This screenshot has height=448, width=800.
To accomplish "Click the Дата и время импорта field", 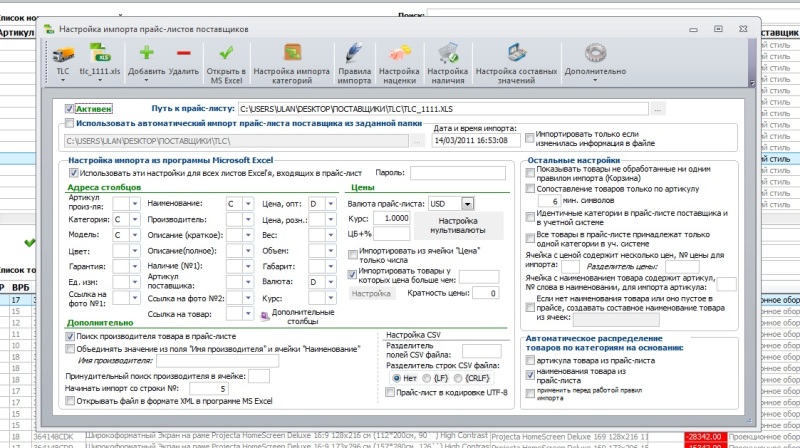I will pos(476,140).
